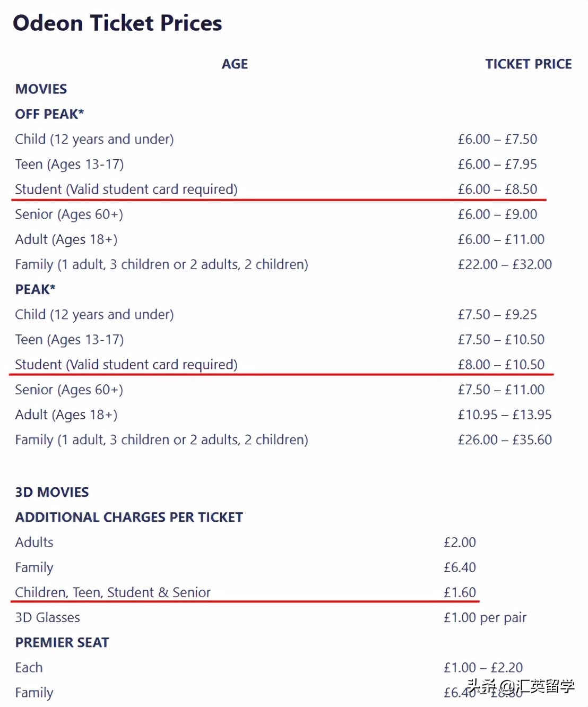Click the 头条 @汇英留学 watermark
The width and height of the screenshot is (588, 707).
(521, 686)
